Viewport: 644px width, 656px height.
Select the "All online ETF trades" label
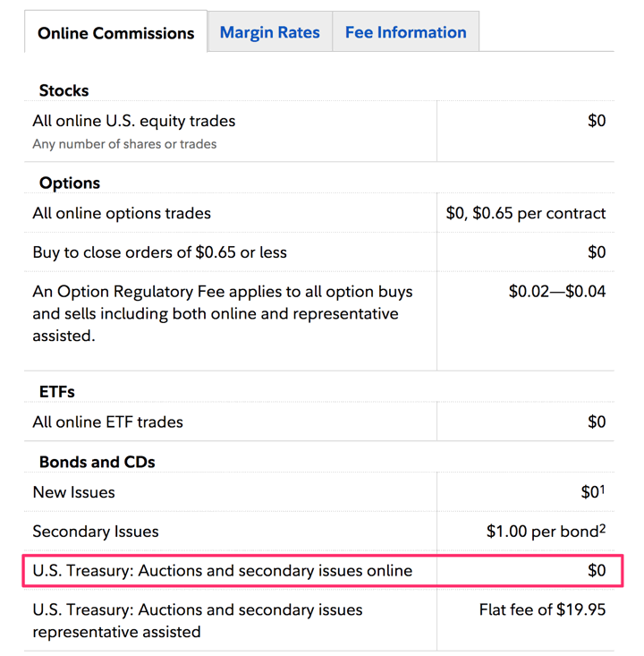pos(107,422)
